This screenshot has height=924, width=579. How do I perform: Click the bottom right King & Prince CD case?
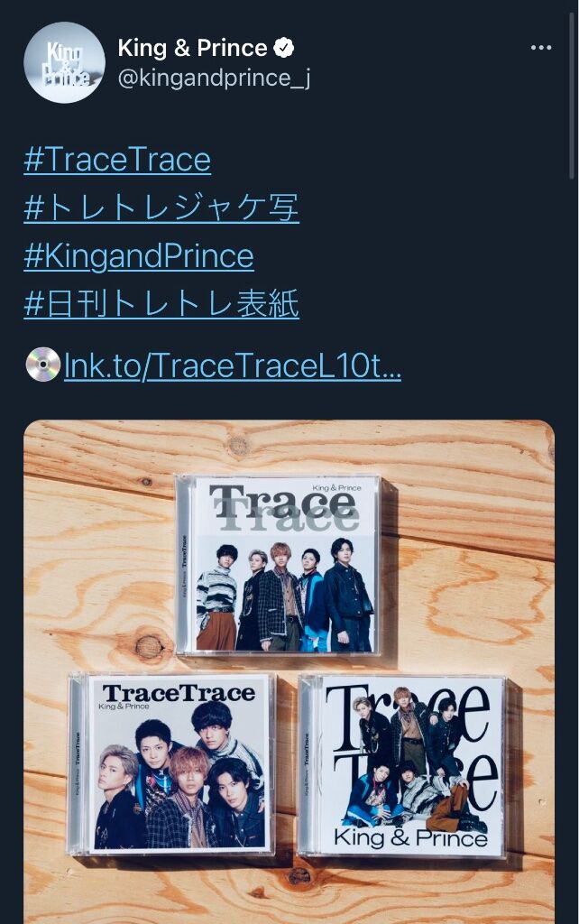402,766
